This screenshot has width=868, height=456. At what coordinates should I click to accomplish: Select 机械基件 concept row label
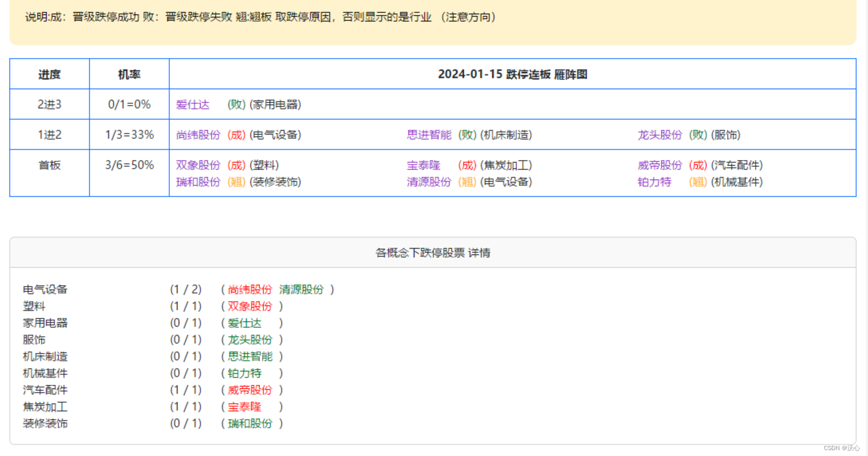(45, 374)
